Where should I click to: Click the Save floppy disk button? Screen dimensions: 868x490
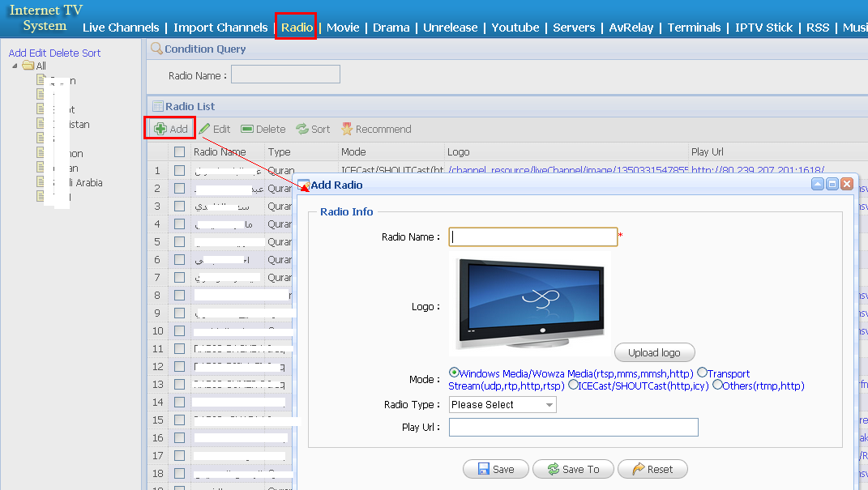point(483,469)
